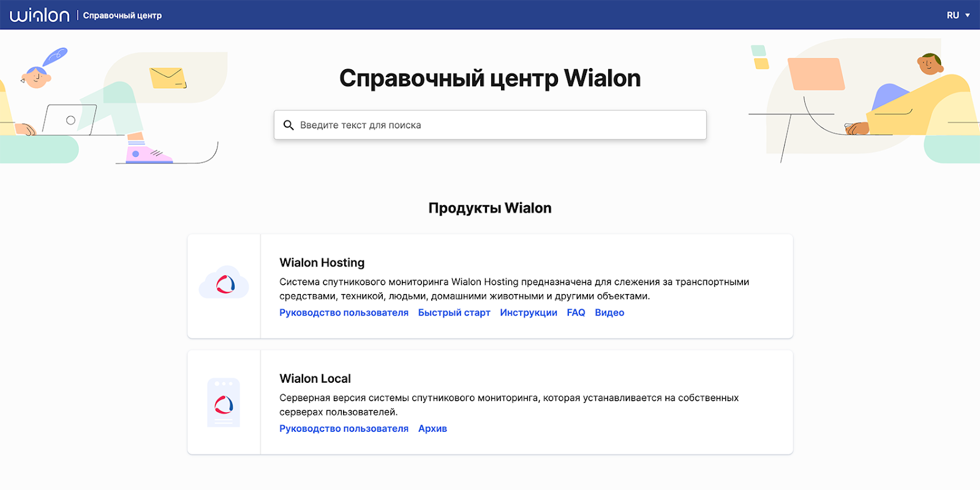
Task: Click the «Справочный центр Wialon» page heading
Action: [x=490, y=78]
